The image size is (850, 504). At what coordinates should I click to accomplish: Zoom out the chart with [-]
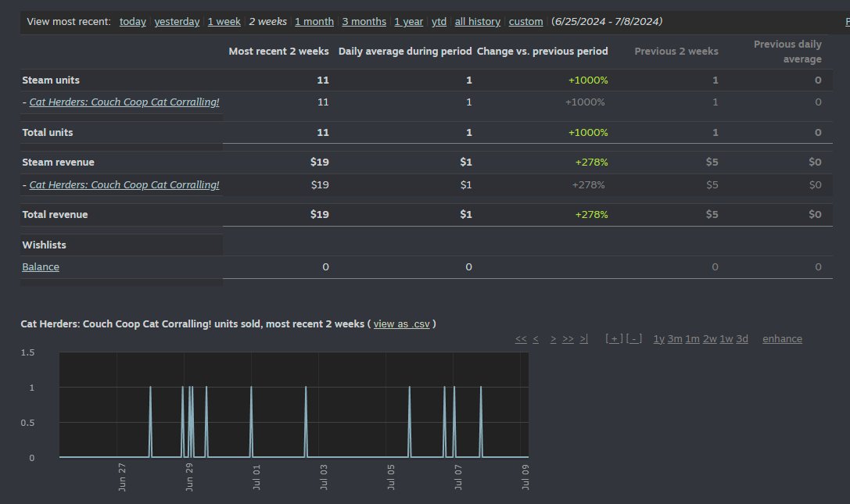633,338
